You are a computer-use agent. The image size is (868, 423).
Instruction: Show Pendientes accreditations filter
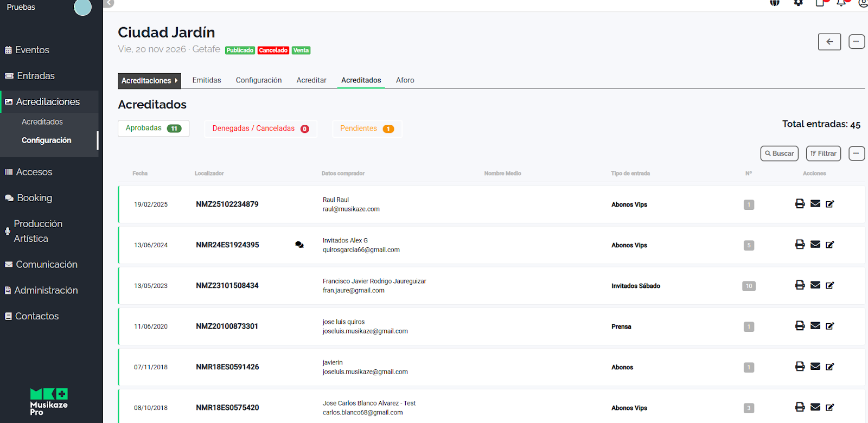click(x=367, y=129)
